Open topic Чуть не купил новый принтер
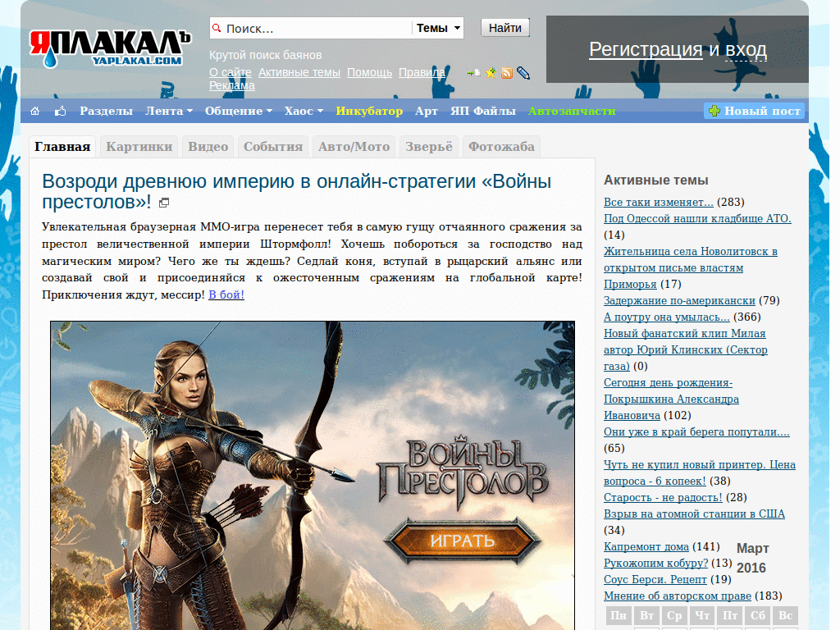Image resolution: width=840 pixels, height=630 pixels. coord(700,473)
